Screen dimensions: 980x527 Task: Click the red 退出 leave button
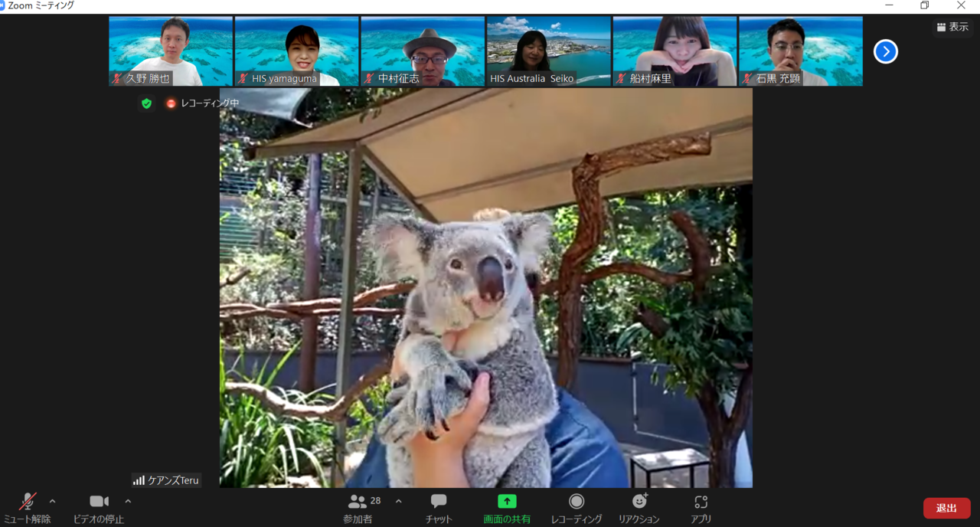tap(946, 508)
